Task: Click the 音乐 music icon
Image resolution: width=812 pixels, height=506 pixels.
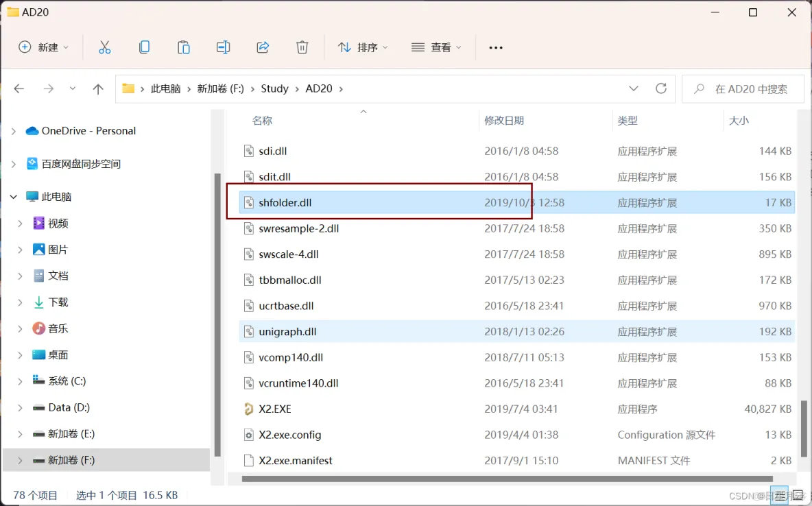Action: coord(39,328)
